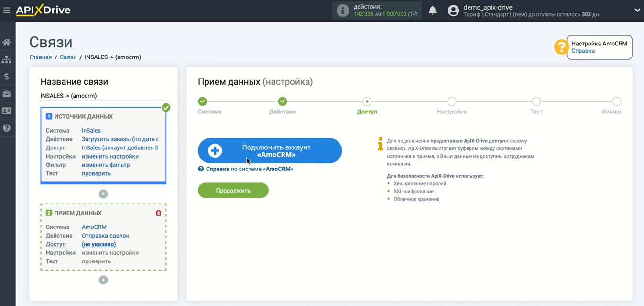Open the notifications bell
644x306 pixels.
pos(433,11)
